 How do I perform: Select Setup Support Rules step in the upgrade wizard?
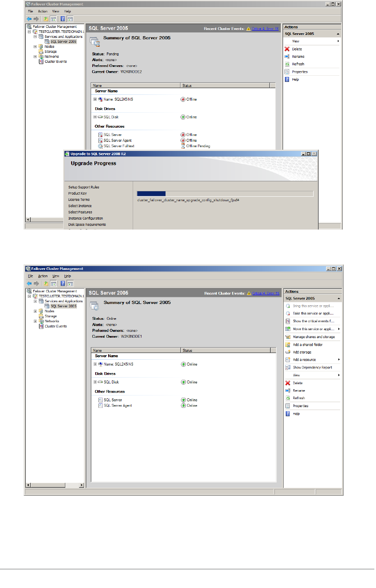click(x=84, y=187)
